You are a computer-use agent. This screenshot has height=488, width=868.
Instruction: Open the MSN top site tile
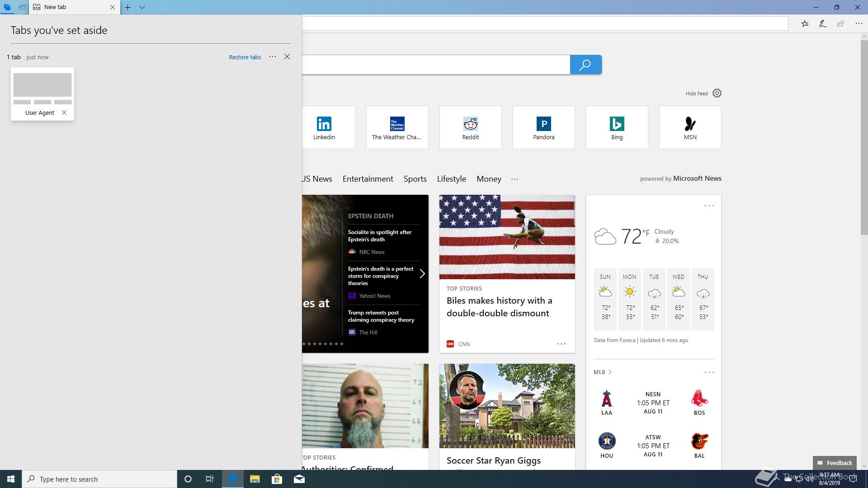[690, 127]
